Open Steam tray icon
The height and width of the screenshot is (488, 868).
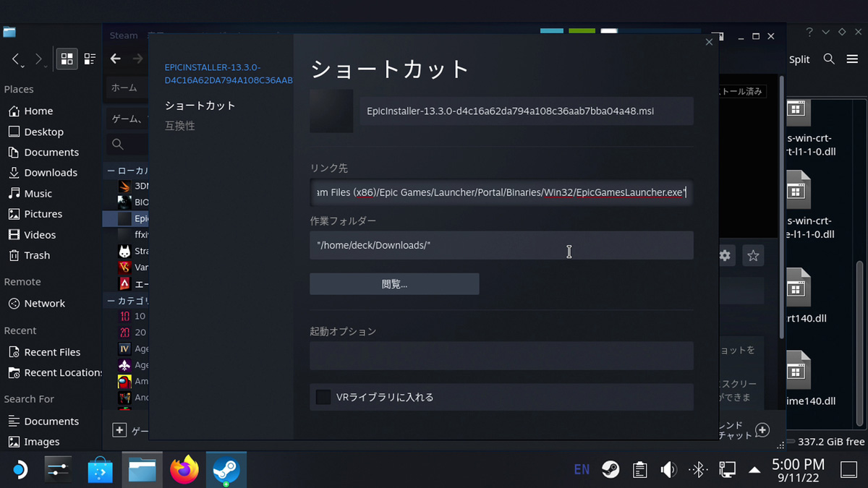(x=610, y=470)
